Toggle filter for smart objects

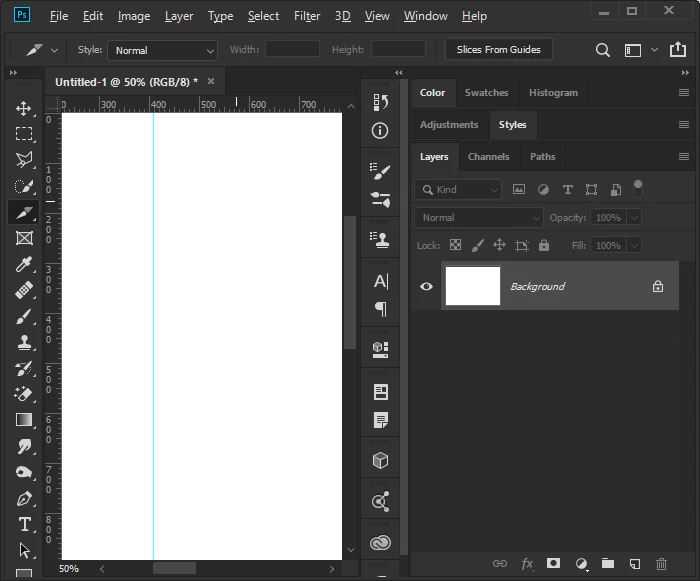click(x=616, y=190)
